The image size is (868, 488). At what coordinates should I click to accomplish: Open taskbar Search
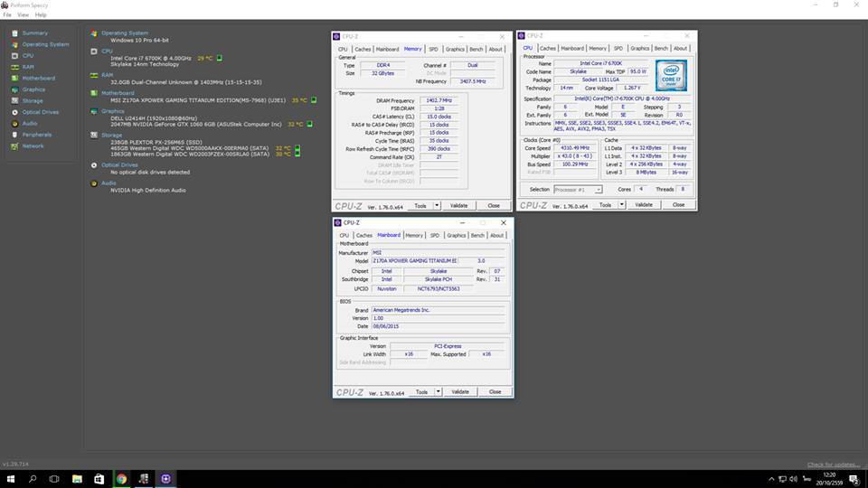click(33, 479)
